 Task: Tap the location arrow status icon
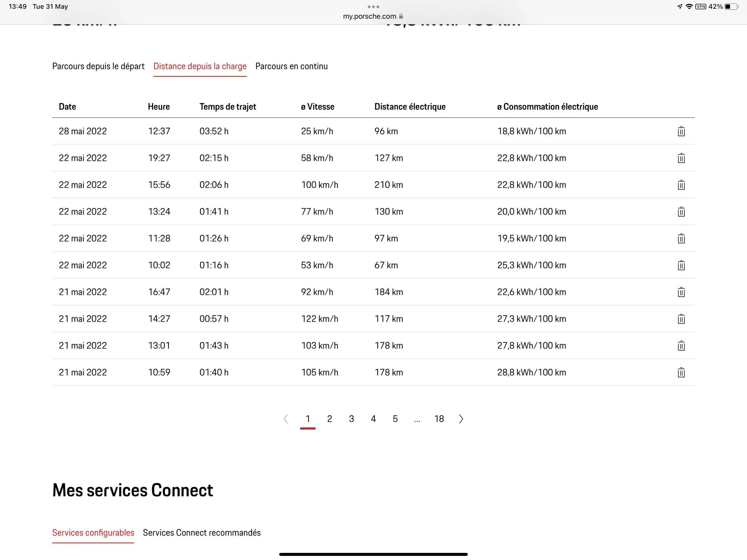click(679, 7)
